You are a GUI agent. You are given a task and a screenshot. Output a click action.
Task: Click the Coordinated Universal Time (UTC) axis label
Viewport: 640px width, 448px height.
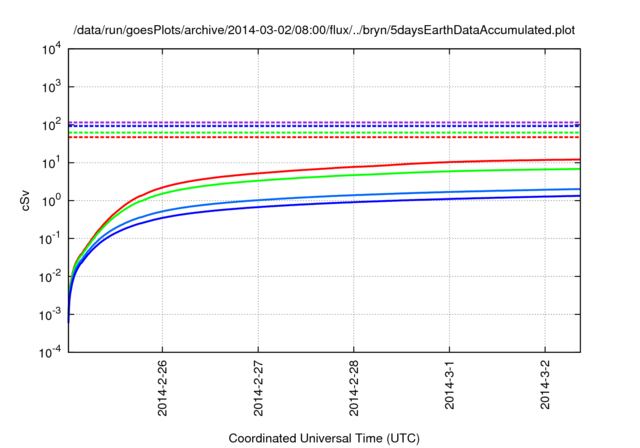click(x=324, y=438)
